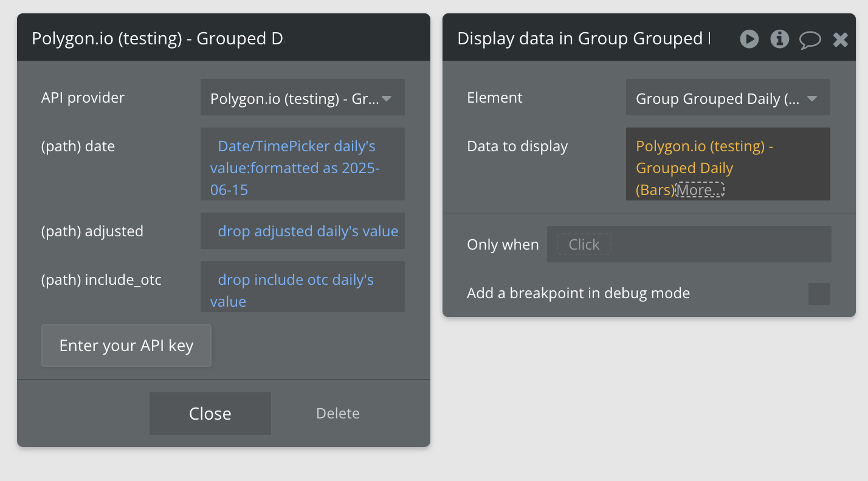Viewport: 868px width, 481px height.
Task: Click the Delete button
Action: tap(337, 414)
